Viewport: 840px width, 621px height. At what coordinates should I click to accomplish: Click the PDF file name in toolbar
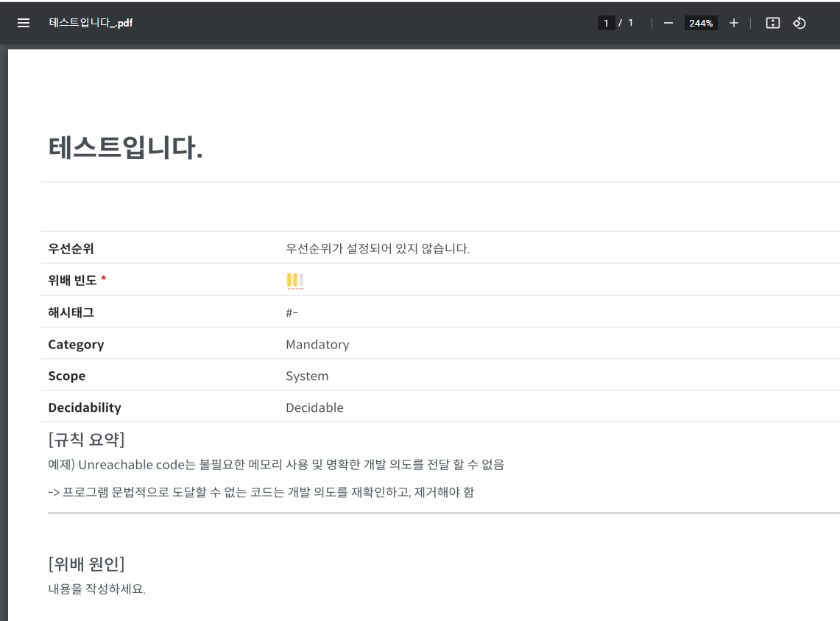pos(91,23)
